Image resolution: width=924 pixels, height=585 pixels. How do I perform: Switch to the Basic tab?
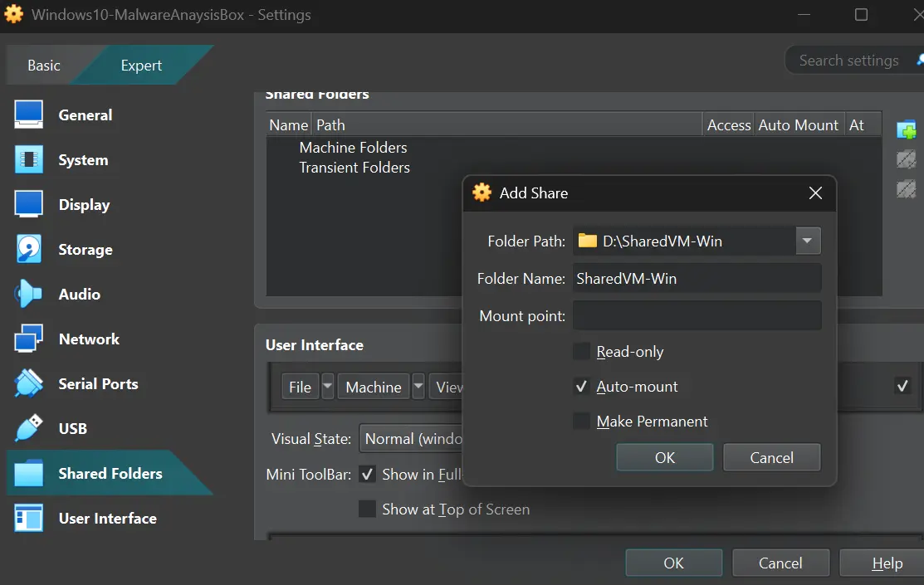tap(44, 66)
